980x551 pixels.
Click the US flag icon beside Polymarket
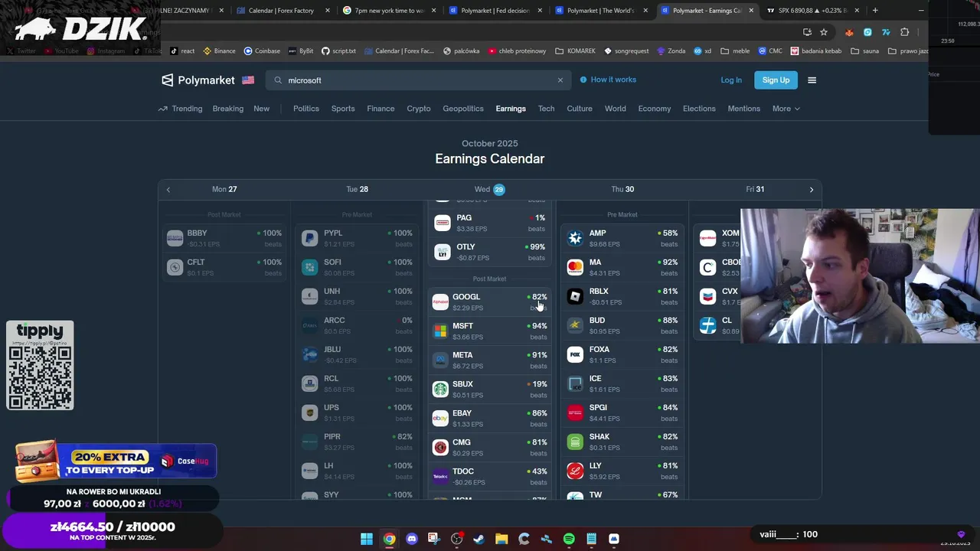(248, 80)
